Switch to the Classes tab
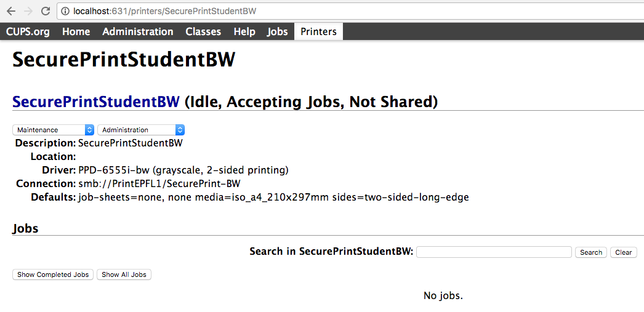The height and width of the screenshot is (312, 644). [203, 31]
